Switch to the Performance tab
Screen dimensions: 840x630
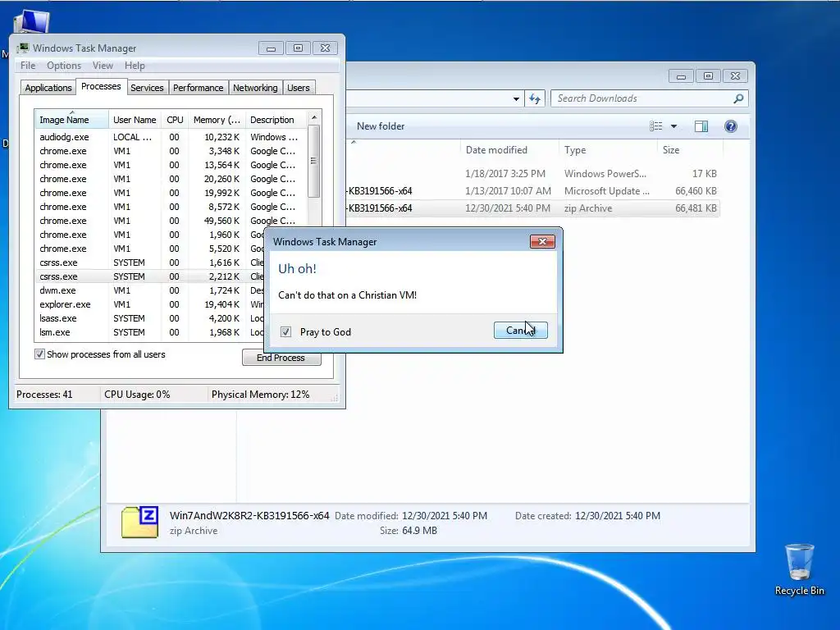click(198, 88)
